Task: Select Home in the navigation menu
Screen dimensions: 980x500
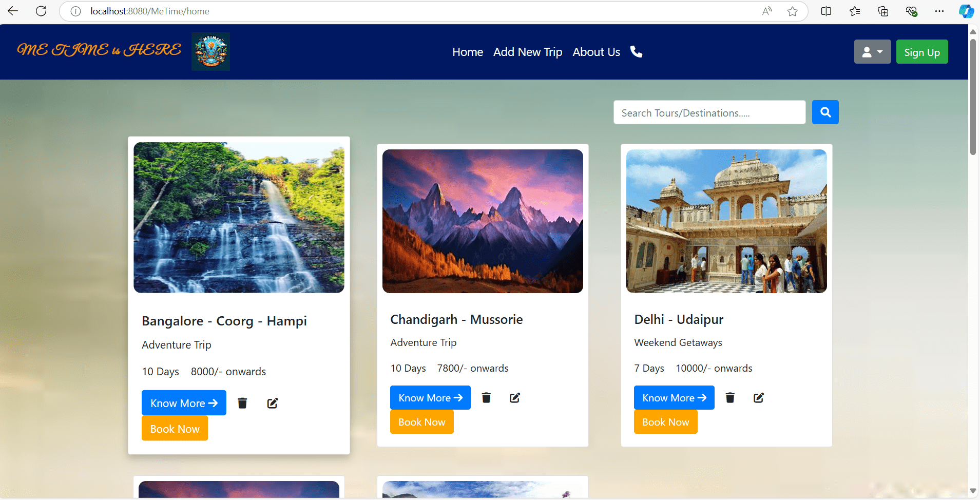Action: tap(467, 52)
